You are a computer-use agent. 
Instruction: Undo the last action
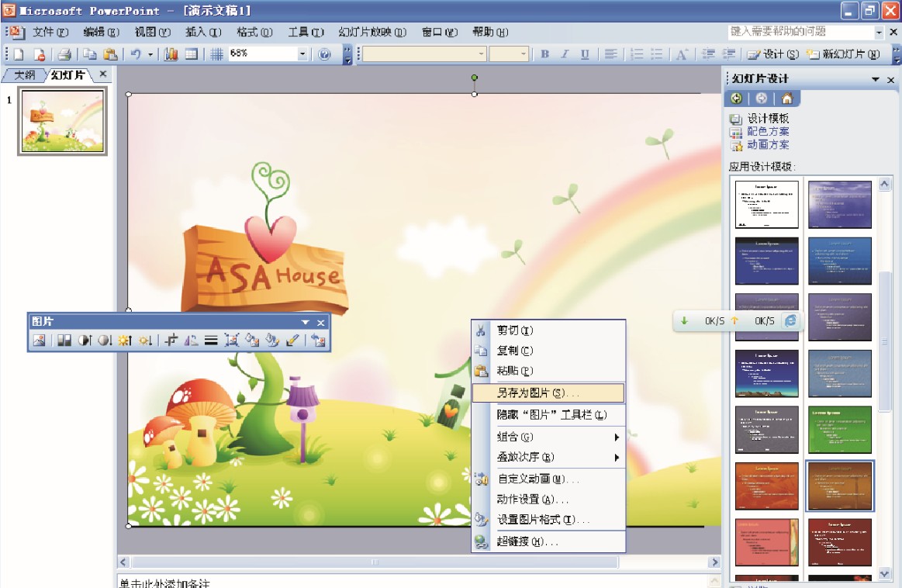coord(136,54)
